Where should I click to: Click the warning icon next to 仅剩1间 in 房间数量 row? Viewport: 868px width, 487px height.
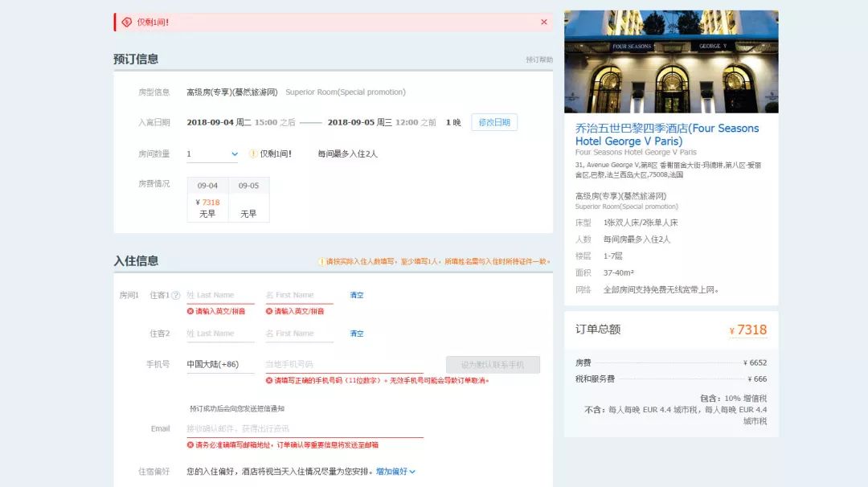(x=253, y=153)
